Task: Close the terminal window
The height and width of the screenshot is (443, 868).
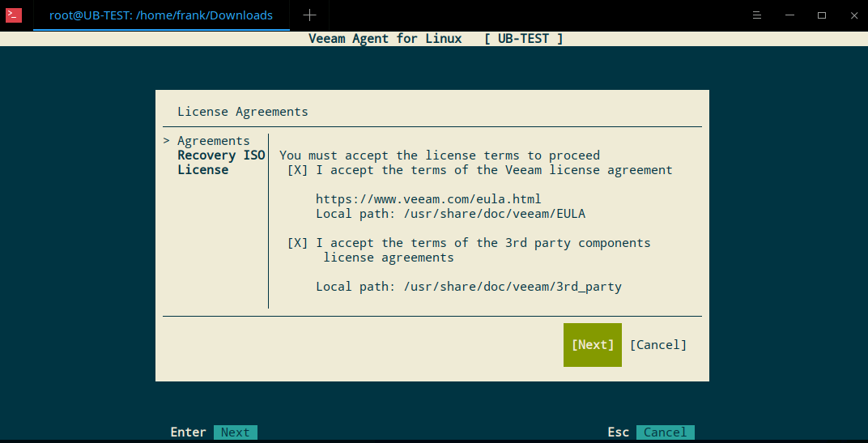Action: (853, 15)
